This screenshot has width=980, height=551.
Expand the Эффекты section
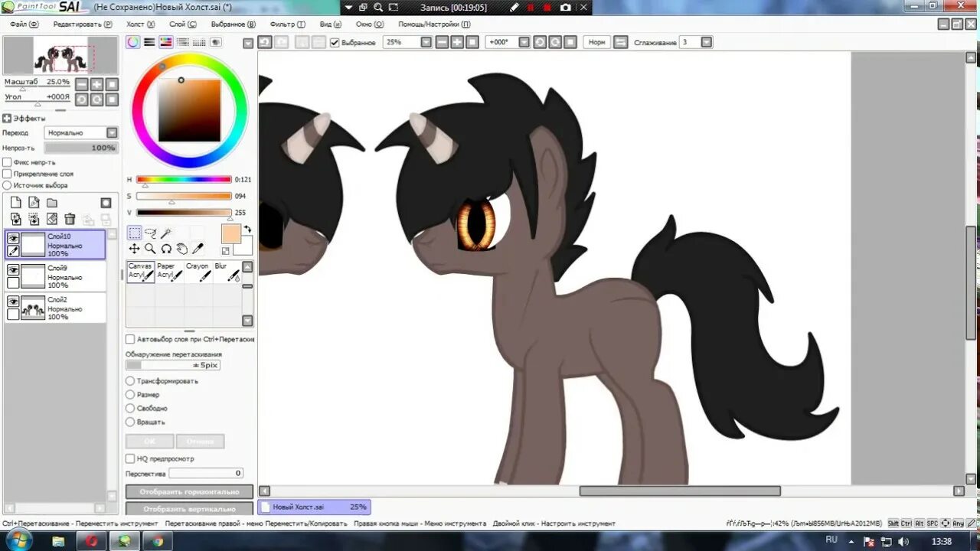coord(7,119)
